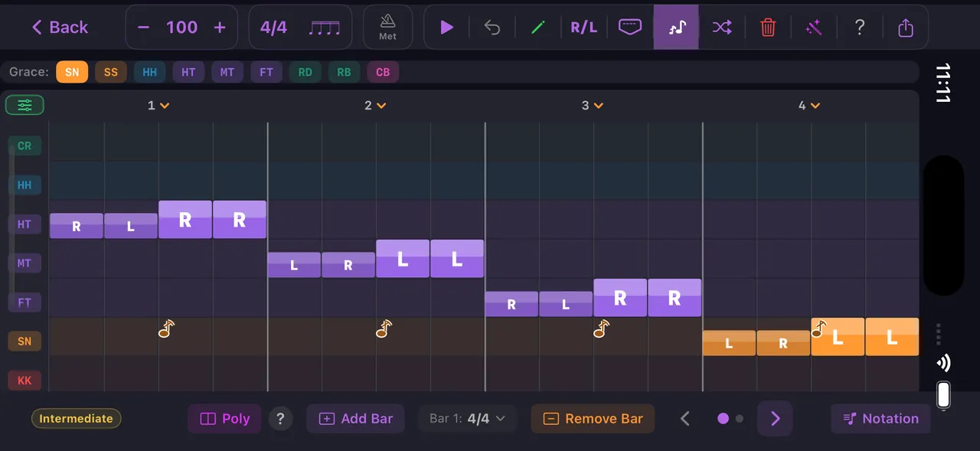Open the magic sparkle generator
The width and height of the screenshot is (980, 451).
814,28
